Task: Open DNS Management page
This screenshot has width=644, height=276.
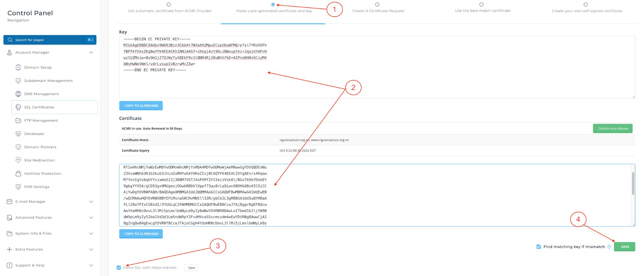Action: 42,94
